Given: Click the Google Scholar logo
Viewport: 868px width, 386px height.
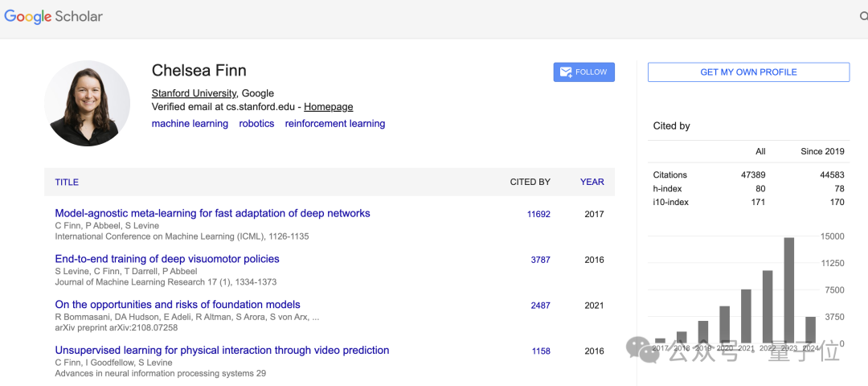Looking at the screenshot, I should click(x=54, y=17).
